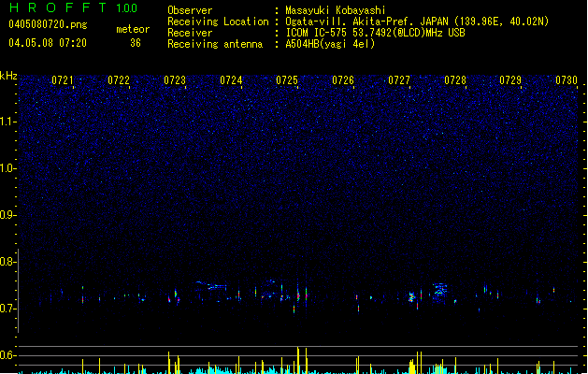This screenshot has height=374, width=588.
Task: Click the HROFFT 1.0.0 title text
Action: tap(73, 7)
